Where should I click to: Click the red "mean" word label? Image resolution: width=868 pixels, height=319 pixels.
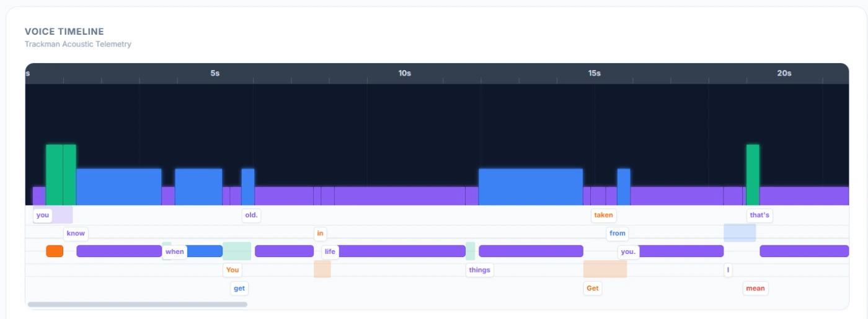[755, 288]
